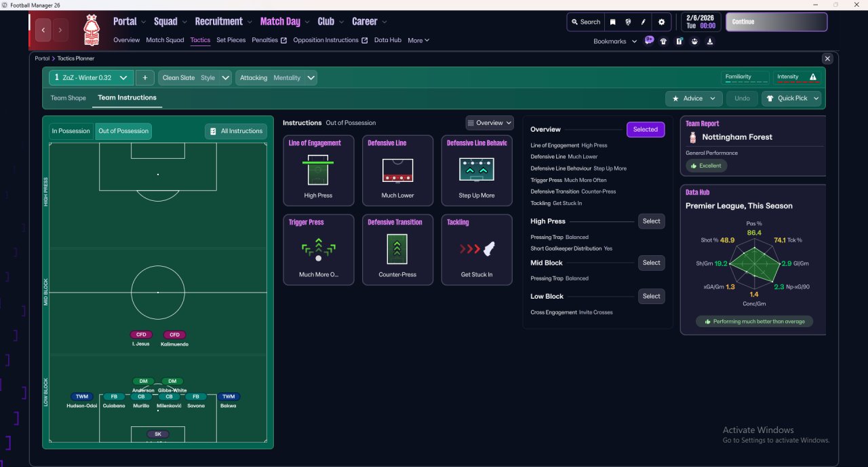Open the settings gear icon
This screenshot has width=868, height=467.
(x=661, y=22)
